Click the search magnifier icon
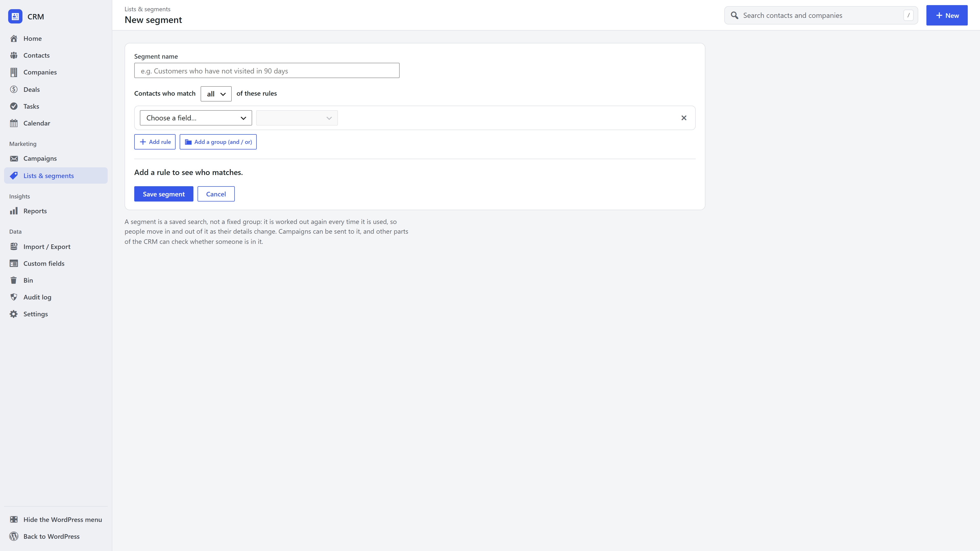The height and width of the screenshot is (551, 980). tap(735, 15)
